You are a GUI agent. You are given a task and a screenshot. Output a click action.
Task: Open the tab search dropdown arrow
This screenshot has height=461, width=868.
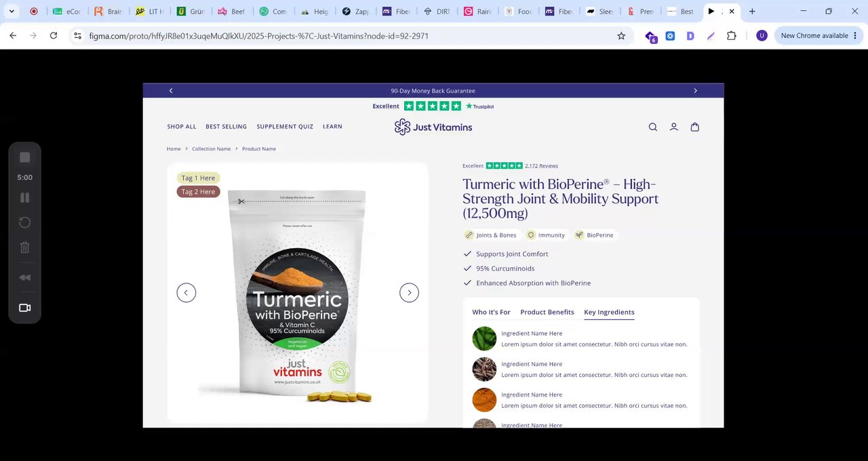click(x=12, y=12)
